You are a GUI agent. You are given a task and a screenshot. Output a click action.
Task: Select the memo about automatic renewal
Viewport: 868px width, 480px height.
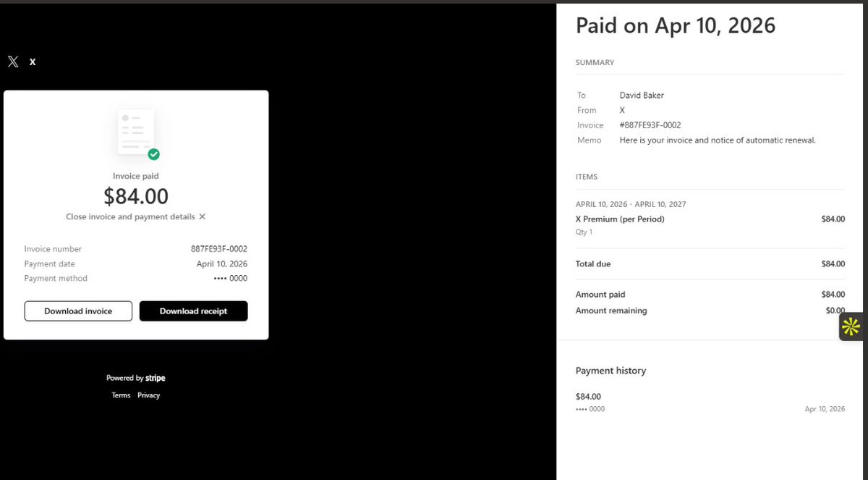[718, 140]
